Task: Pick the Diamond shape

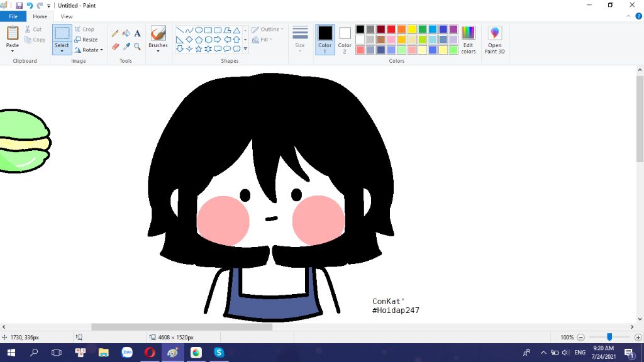Action: (x=189, y=40)
